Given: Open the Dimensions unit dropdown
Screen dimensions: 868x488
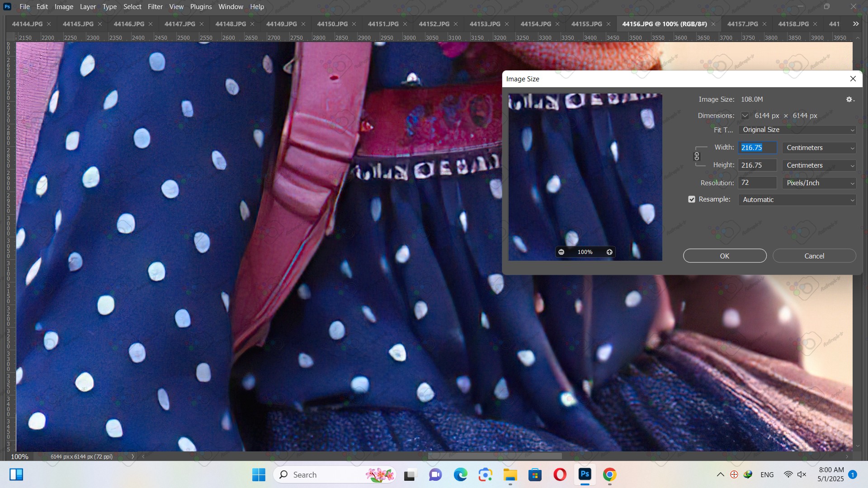Looking at the screenshot, I should pyautogui.click(x=745, y=116).
